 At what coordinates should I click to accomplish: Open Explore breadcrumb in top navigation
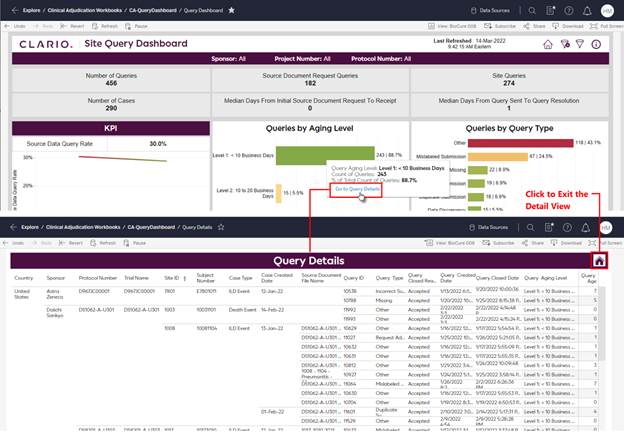click(x=31, y=9)
